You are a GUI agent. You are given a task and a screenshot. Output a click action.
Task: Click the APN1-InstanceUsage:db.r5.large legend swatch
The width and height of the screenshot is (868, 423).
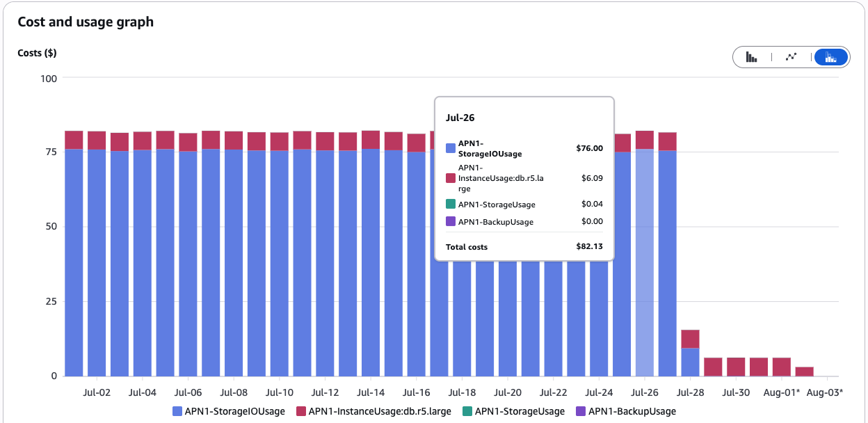(301, 411)
